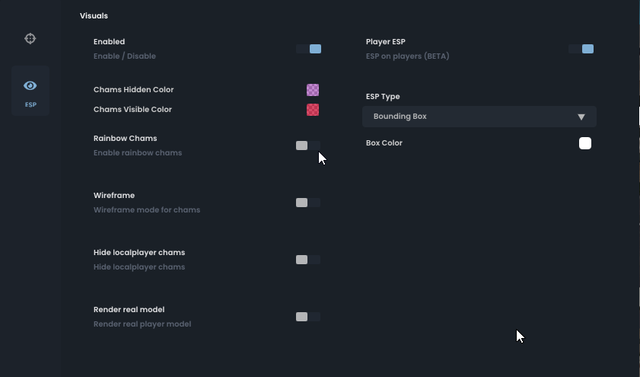This screenshot has width=640, height=377.
Task: Open the crosshair aim tab in sidebar
Action: click(x=30, y=38)
